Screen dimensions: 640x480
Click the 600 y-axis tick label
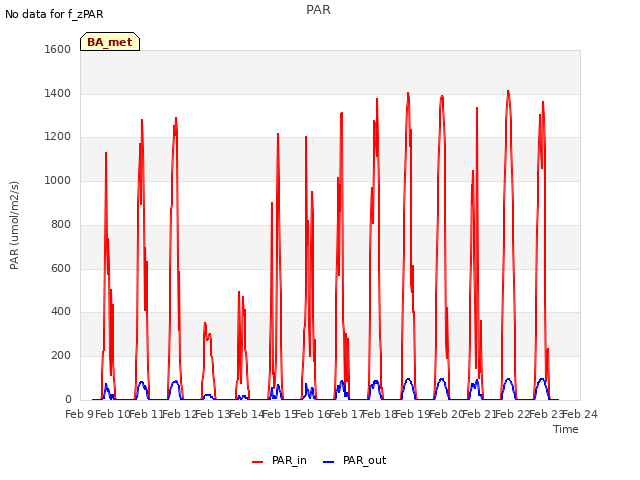[x=61, y=268]
